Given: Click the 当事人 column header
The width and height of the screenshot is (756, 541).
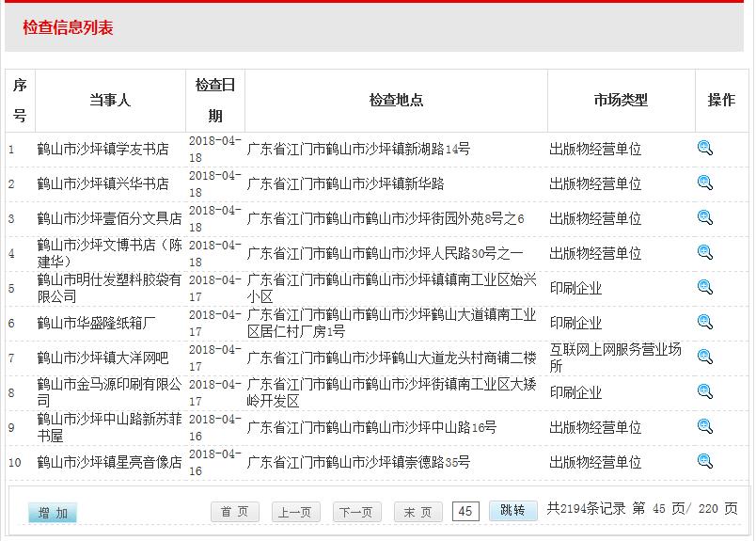Looking at the screenshot, I should pyautogui.click(x=110, y=100).
